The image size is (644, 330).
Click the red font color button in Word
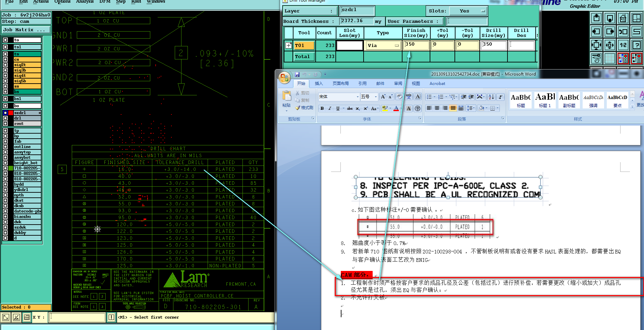396,108
